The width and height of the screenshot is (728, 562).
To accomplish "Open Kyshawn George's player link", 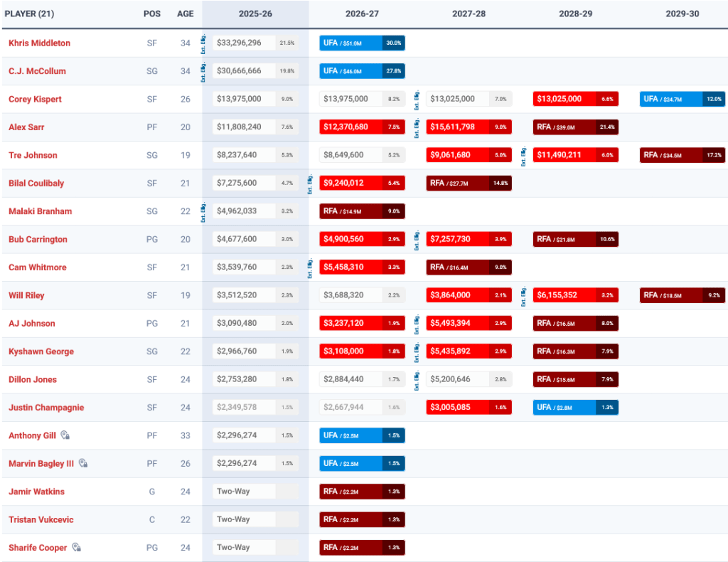I will click(41, 351).
